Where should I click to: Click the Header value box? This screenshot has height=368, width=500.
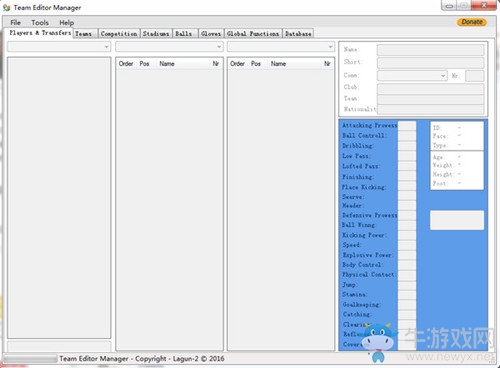pyautogui.click(x=407, y=205)
